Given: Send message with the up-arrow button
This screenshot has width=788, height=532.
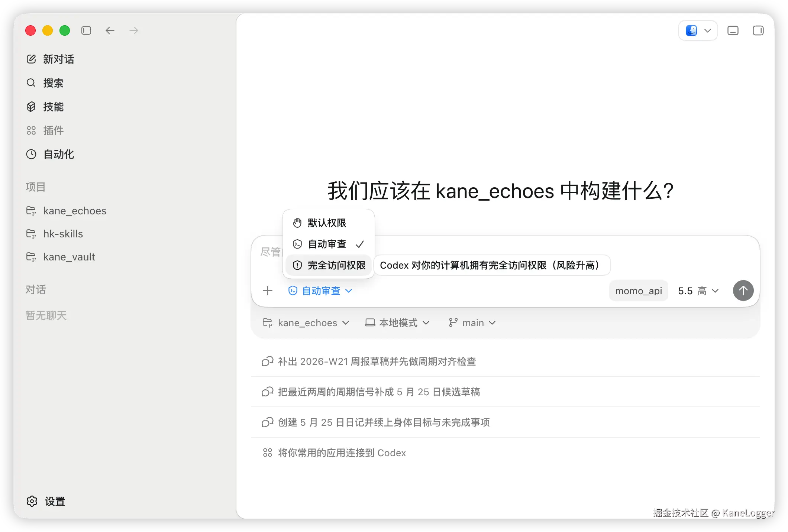Looking at the screenshot, I should (x=743, y=291).
